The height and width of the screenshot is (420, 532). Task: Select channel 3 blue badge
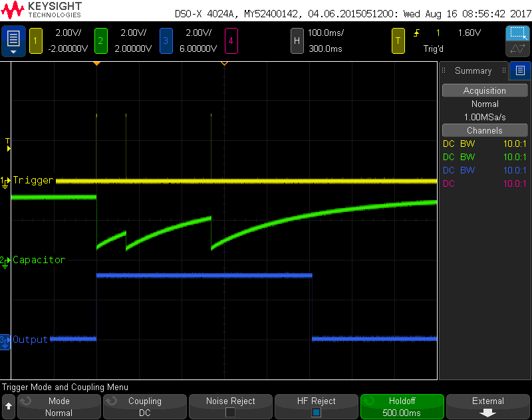click(x=166, y=41)
